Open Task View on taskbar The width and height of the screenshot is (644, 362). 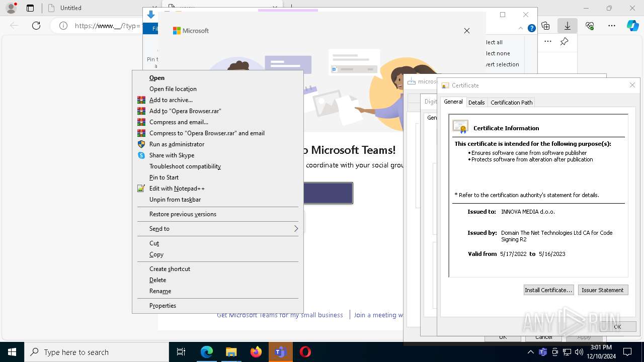181,352
